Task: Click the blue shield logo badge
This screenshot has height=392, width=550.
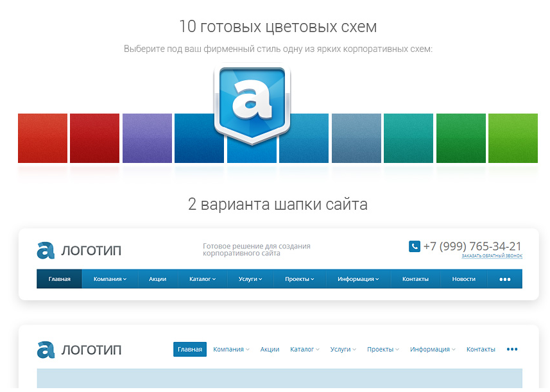Action: [252, 103]
